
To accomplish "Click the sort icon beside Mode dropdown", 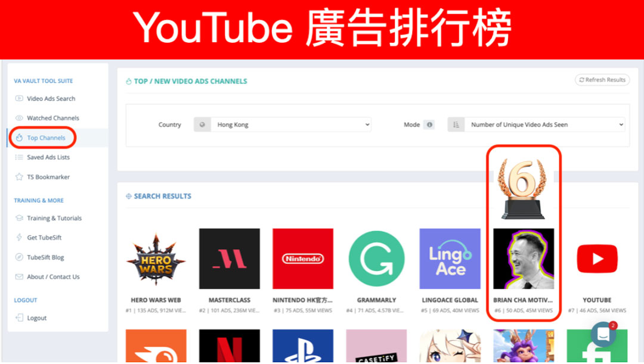I will 456,125.
